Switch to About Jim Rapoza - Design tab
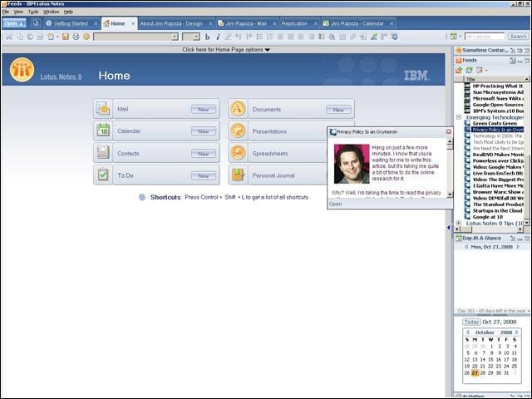This screenshot has width=532, height=399. pyautogui.click(x=171, y=23)
